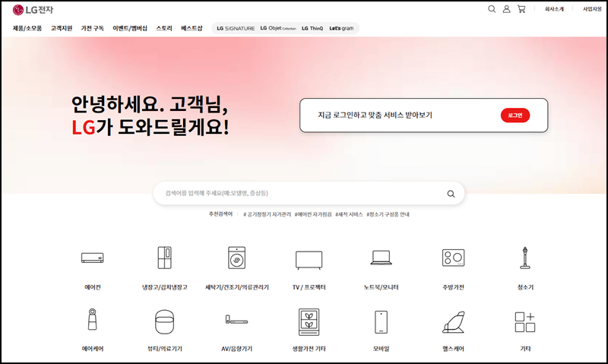This screenshot has width=608, height=364.
Task: Click hashtag #공기청정기 자가관리
Action: click(x=268, y=214)
